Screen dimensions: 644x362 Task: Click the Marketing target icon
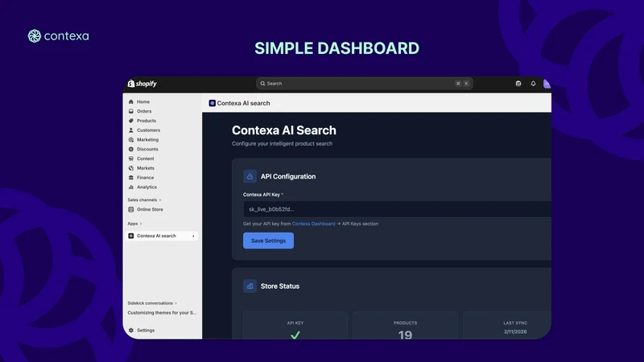click(131, 139)
